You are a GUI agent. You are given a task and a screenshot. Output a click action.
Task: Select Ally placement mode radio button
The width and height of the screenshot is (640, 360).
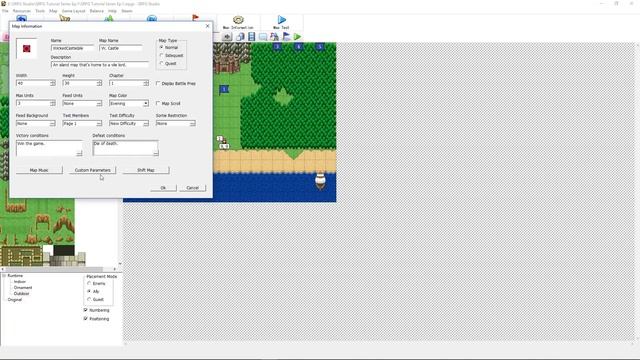pyautogui.click(x=89, y=291)
